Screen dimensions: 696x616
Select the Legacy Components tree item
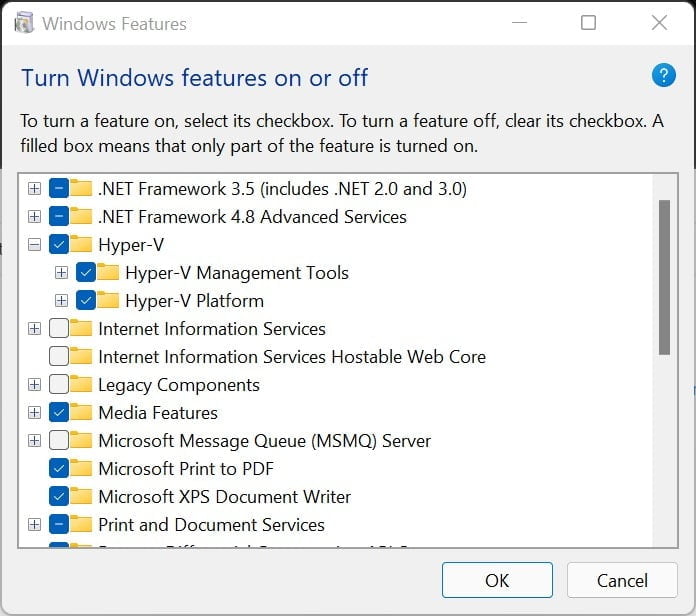tap(178, 385)
